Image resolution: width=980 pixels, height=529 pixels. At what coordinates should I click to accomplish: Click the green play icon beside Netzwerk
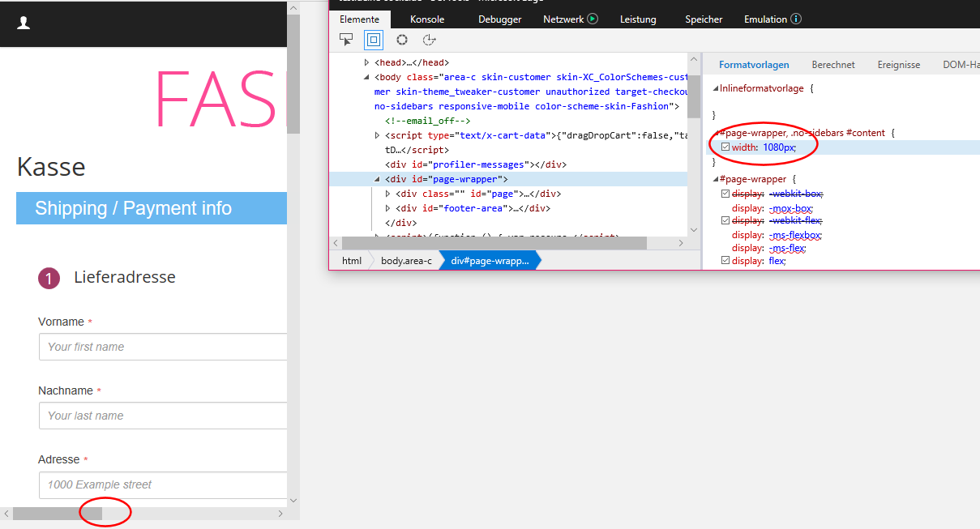pos(593,19)
